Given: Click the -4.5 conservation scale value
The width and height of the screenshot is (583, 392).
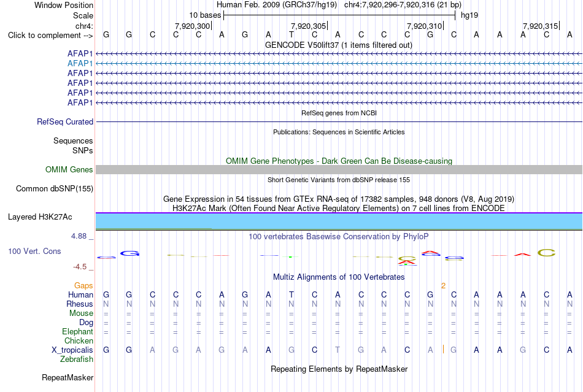Looking at the screenshot, I should (80, 267).
